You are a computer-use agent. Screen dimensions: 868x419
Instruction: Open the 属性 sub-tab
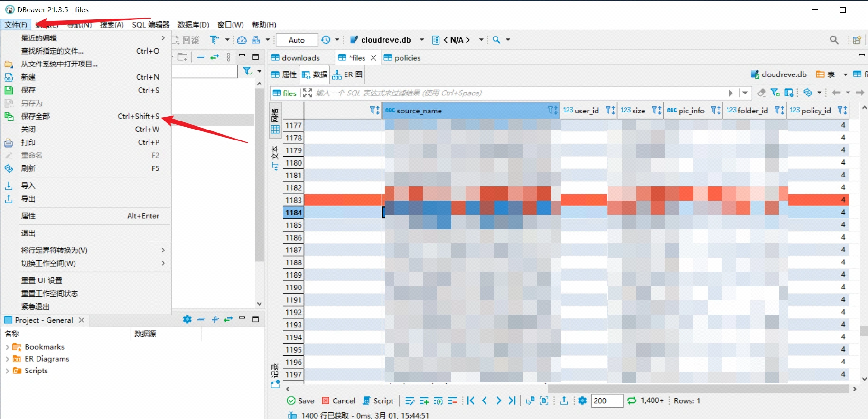[284, 74]
